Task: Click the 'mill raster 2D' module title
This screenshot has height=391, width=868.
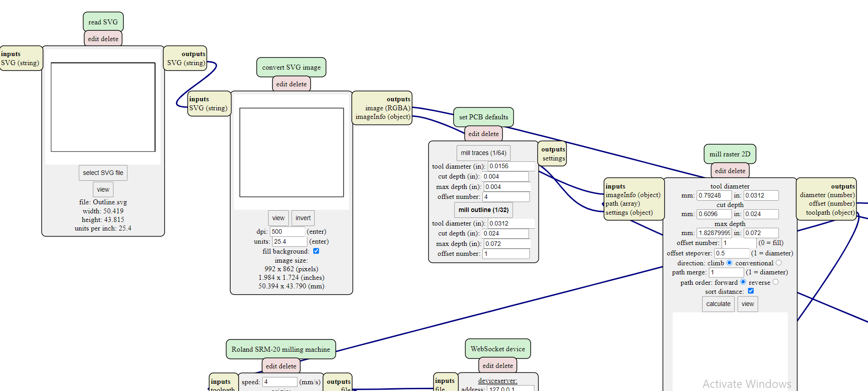Action: 730,154
